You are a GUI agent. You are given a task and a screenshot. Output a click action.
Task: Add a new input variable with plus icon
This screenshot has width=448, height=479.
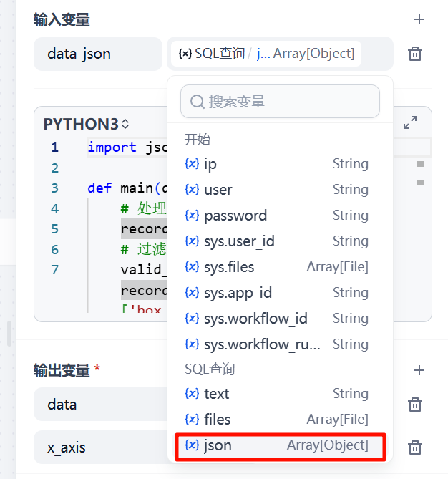[419, 19]
